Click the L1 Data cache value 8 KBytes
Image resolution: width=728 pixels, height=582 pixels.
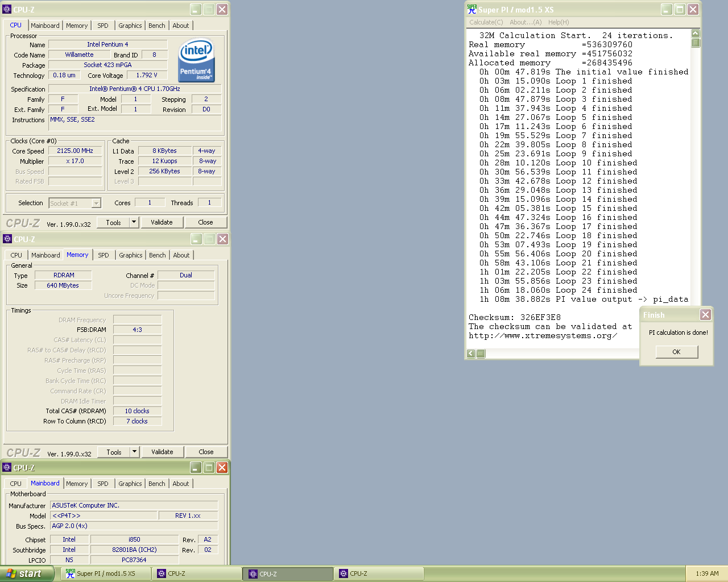[x=165, y=151]
